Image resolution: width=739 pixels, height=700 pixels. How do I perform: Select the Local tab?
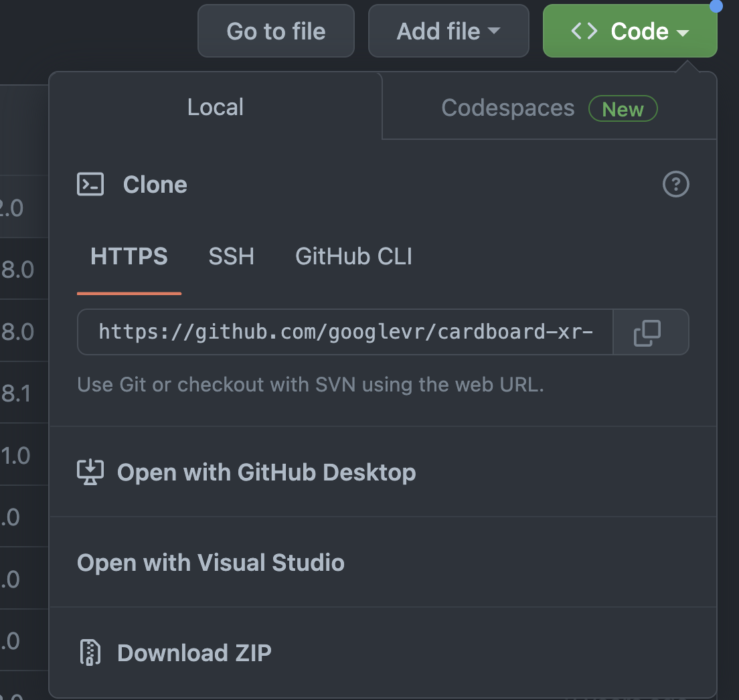[x=215, y=106]
